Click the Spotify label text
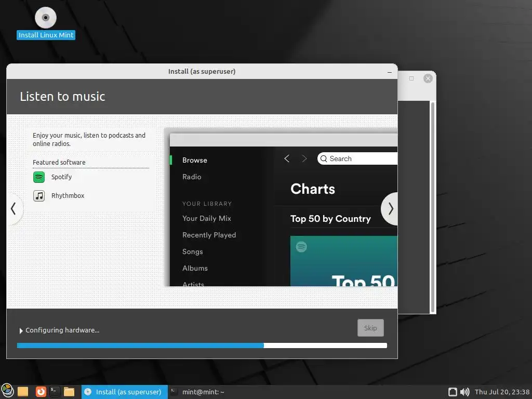 (61, 177)
